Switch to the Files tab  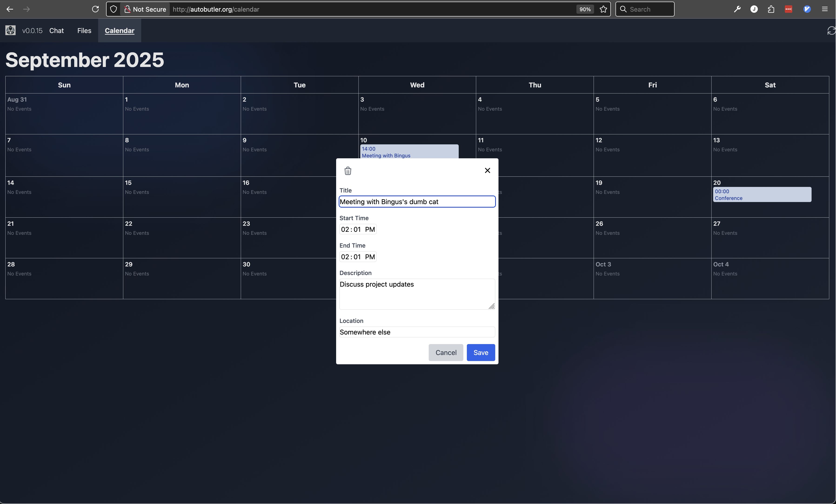tap(84, 30)
